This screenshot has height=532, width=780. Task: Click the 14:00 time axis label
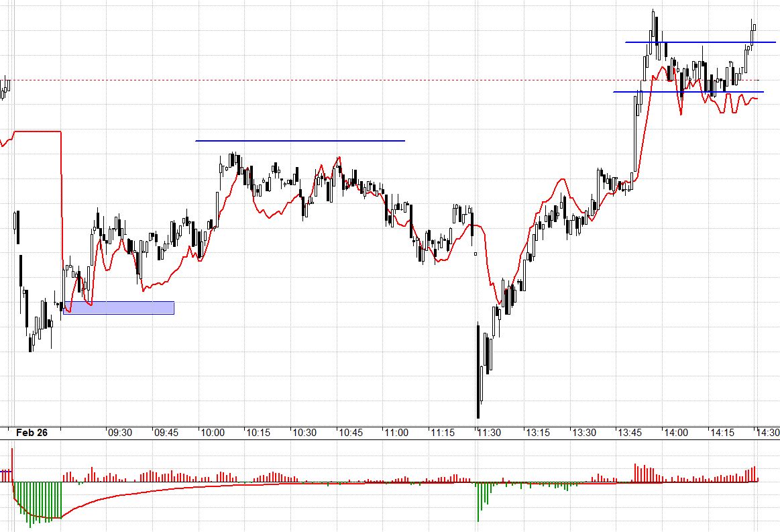(676, 433)
